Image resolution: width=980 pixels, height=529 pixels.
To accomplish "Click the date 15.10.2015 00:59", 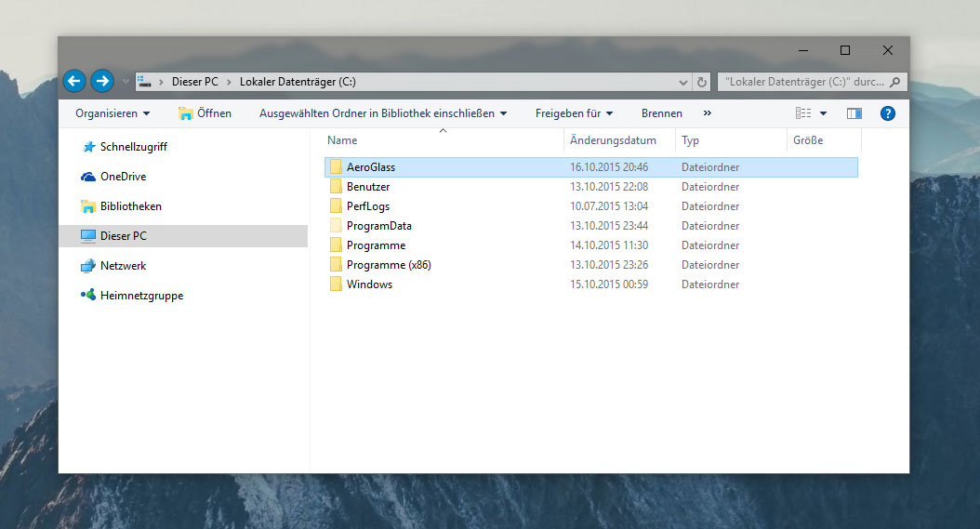I will [609, 284].
